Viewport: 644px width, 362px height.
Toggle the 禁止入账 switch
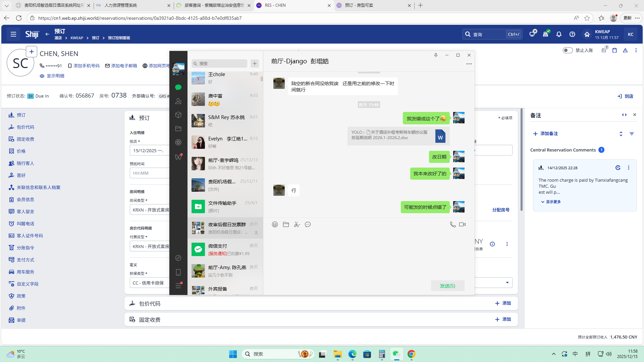[568, 50]
